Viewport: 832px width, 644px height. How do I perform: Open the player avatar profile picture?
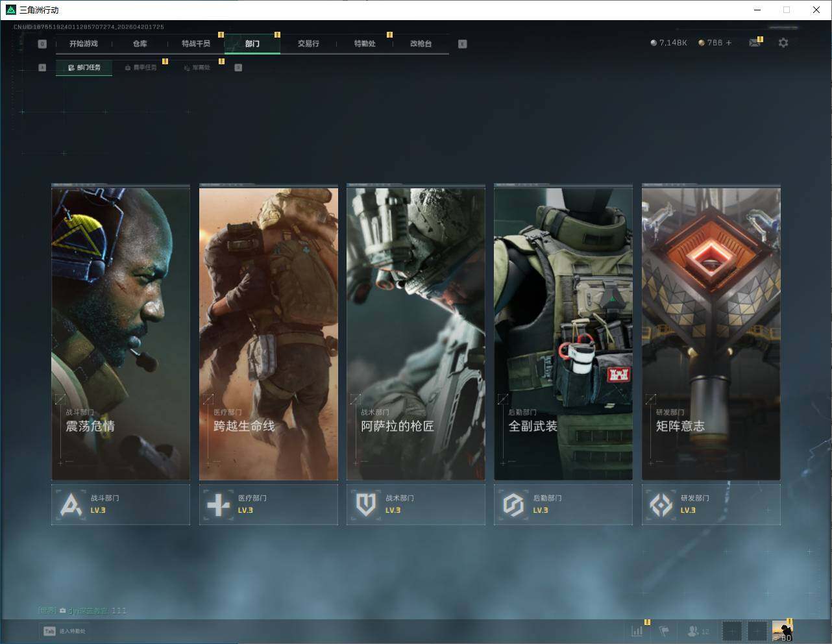coord(783,630)
